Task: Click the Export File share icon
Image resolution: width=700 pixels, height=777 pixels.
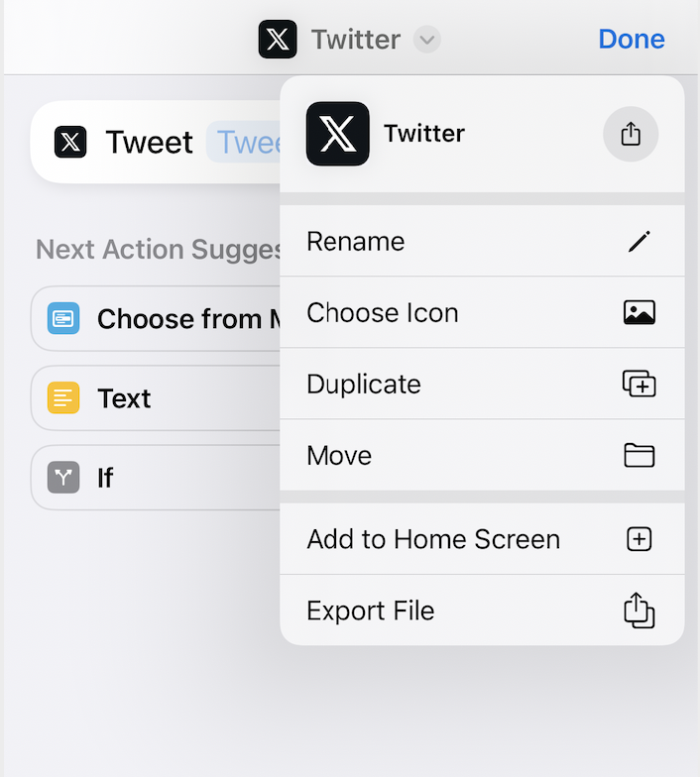Action: pos(640,610)
